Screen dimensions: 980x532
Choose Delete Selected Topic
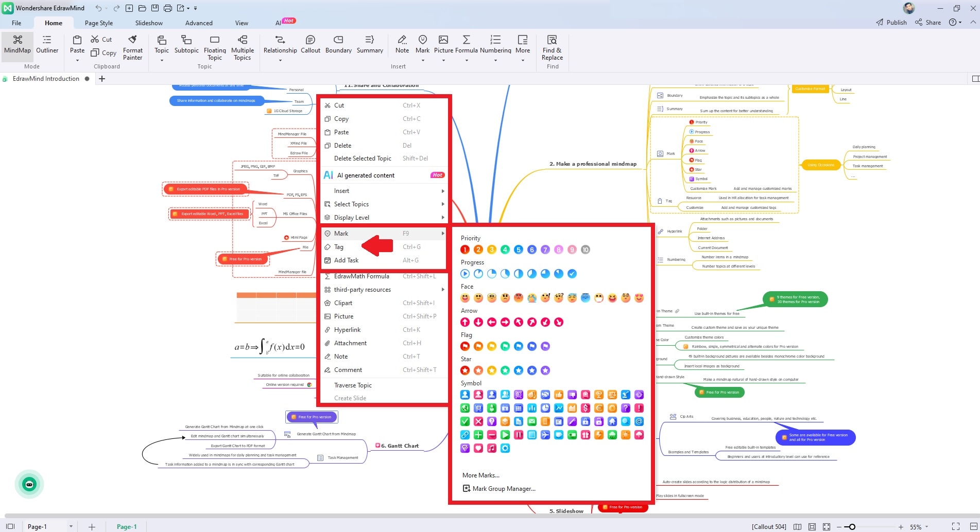pyautogui.click(x=383, y=158)
